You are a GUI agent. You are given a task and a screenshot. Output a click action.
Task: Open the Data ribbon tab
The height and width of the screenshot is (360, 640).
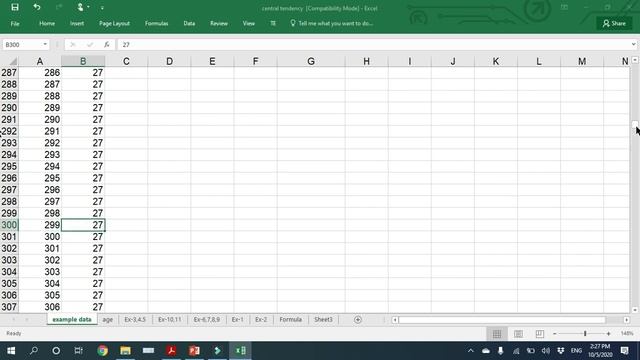click(x=189, y=23)
